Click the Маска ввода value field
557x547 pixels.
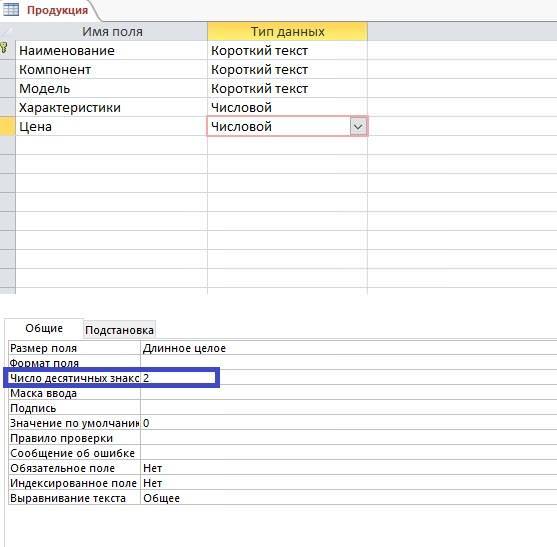pos(349,393)
